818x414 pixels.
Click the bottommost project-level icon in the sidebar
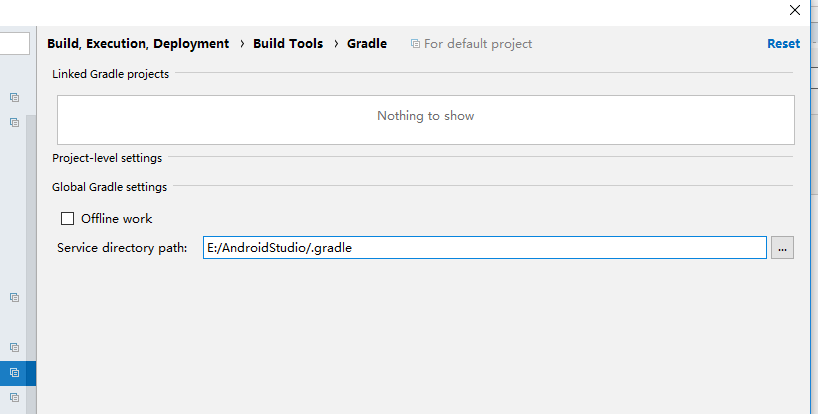point(15,398)
